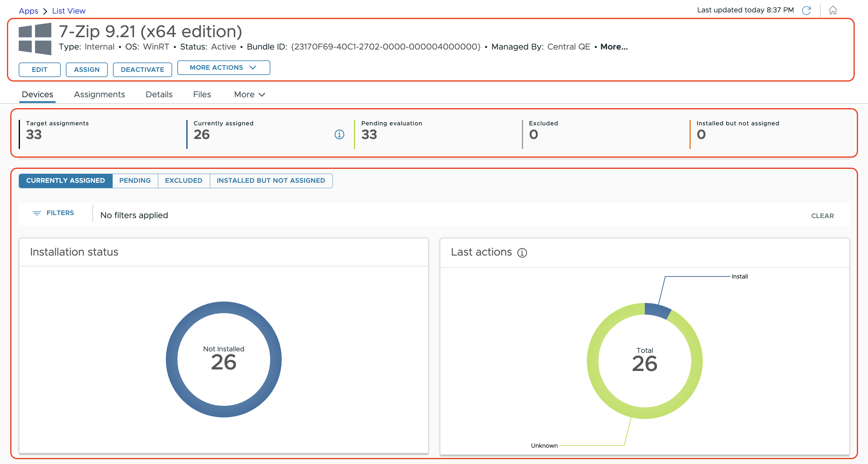Navigate to List View breadcrumb
This screenshot has width=868, height=464.
point(69,11)
